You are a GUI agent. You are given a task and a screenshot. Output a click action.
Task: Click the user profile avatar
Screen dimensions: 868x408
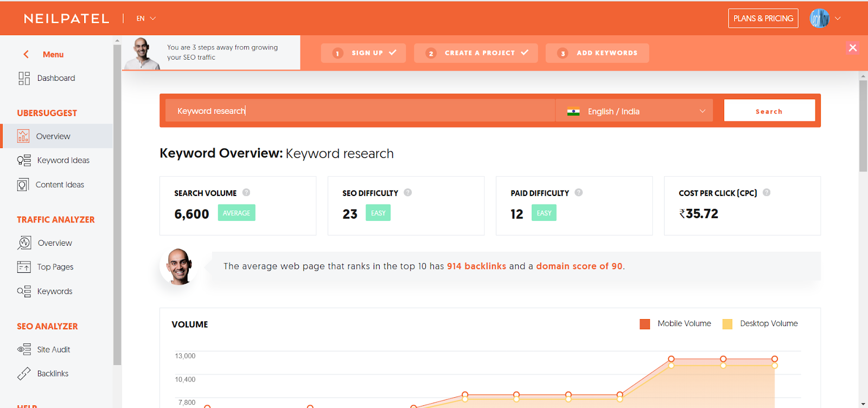820,18
